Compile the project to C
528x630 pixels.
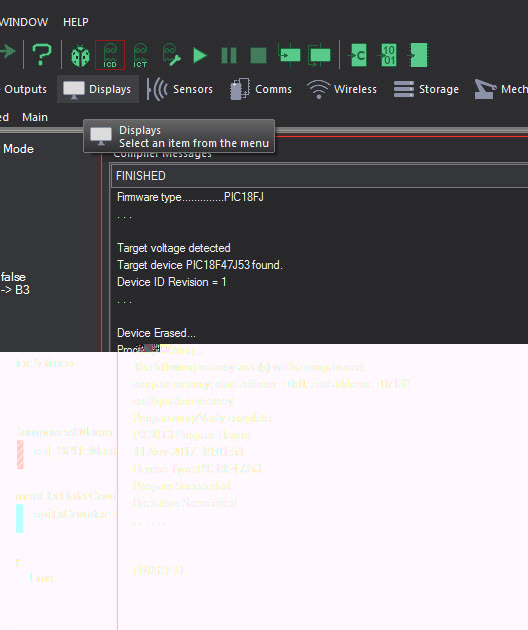coord(358,55)
